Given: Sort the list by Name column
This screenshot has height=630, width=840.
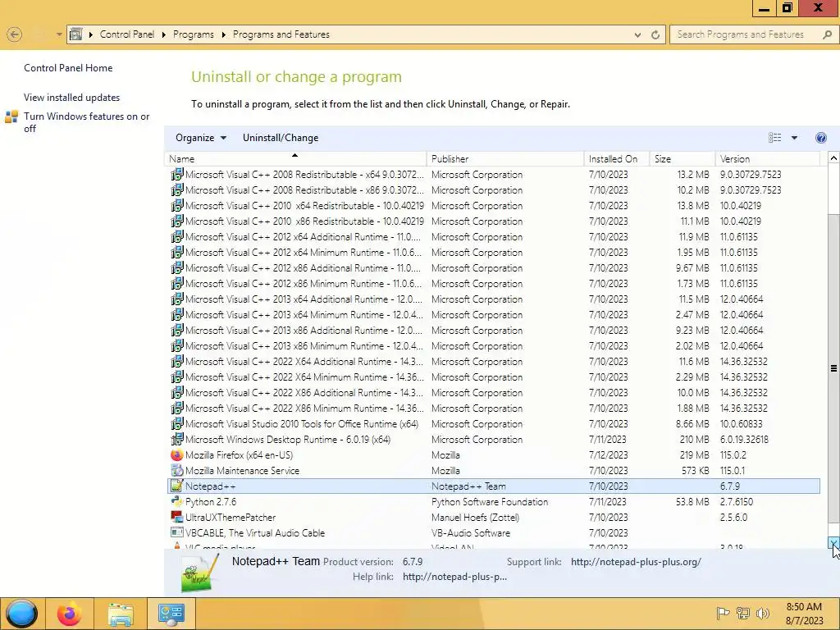Looking at the screenshot, I should (x=295, y=158).
